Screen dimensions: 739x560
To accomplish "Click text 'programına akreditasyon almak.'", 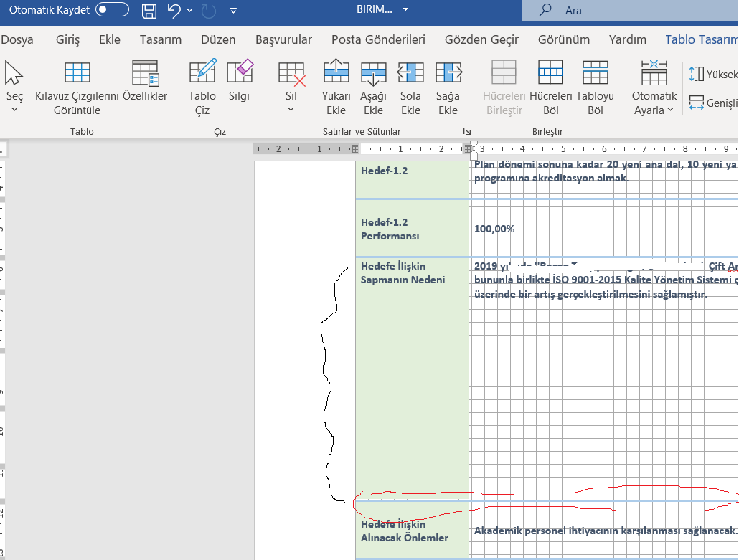I will [x=552, y=179].
